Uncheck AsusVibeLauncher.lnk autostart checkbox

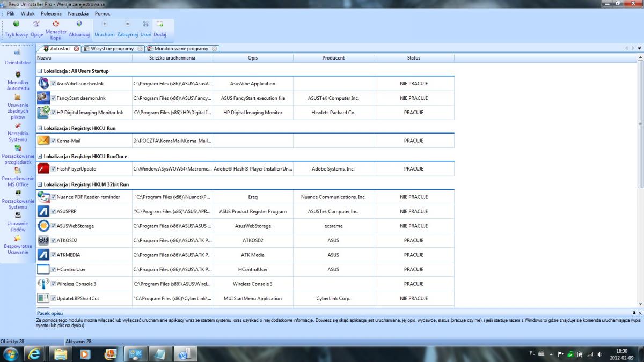tap(53, 84)
